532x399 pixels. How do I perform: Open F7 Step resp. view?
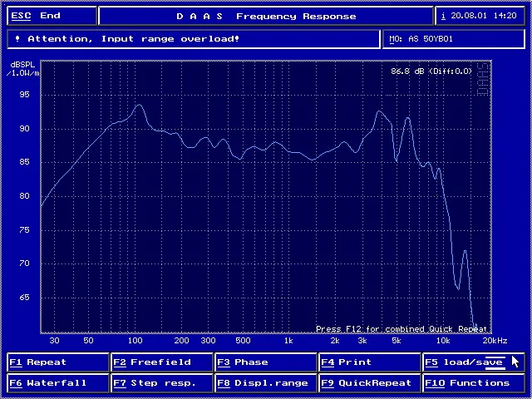162,383
